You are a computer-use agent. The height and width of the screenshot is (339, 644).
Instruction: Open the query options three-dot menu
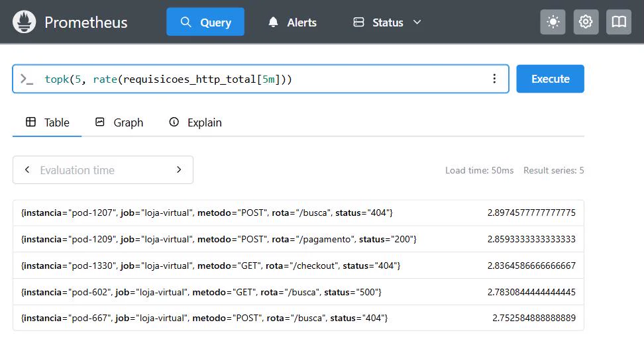click(x=494, y=79)
